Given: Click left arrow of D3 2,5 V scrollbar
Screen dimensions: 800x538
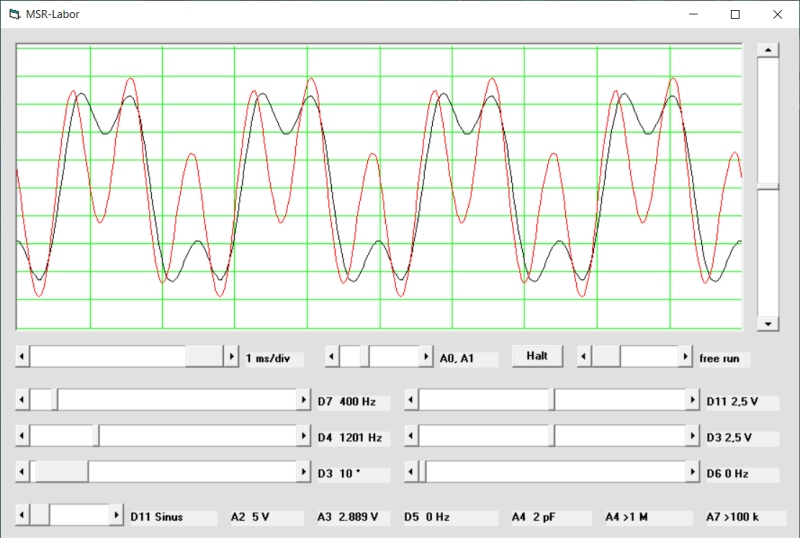Looking at the screenshot, I should 411,437.
